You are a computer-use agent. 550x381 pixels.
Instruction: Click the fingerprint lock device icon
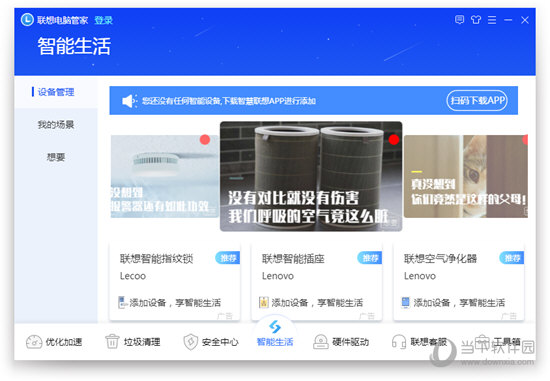tap(122, 302)
